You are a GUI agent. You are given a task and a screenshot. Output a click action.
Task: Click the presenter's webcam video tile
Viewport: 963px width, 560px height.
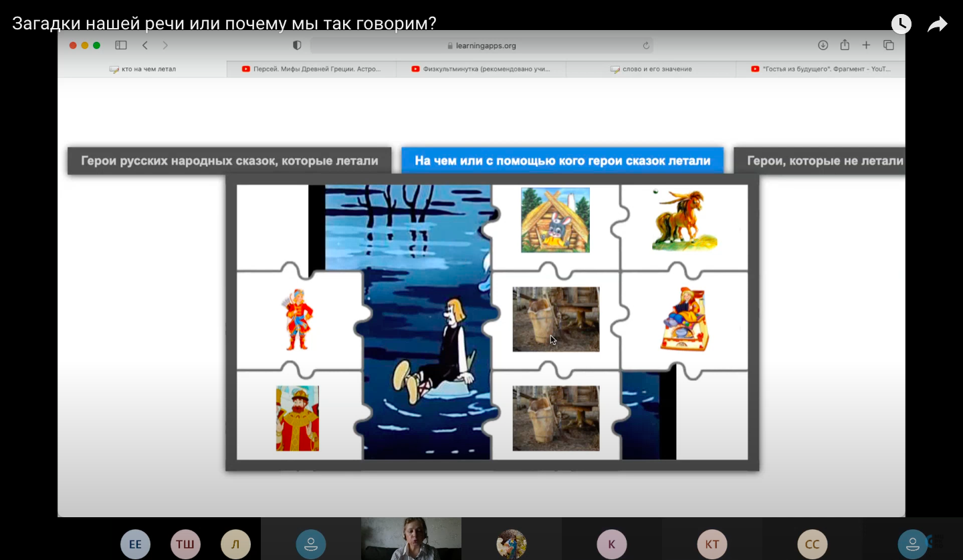411,539
